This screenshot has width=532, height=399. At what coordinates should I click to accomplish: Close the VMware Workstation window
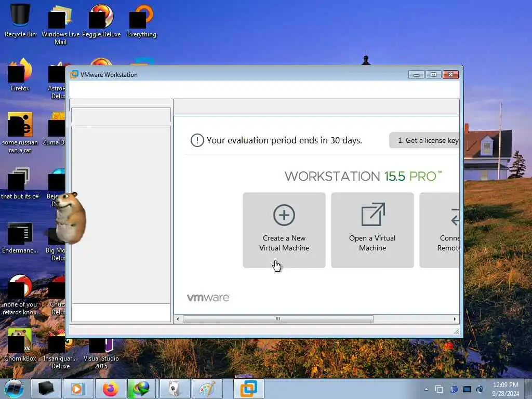click(450, 74)
